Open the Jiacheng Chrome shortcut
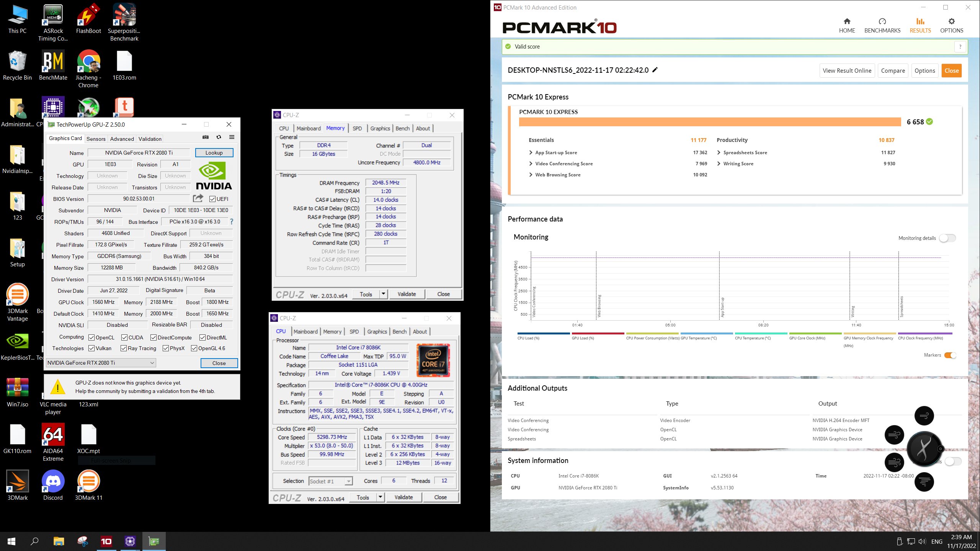 [88, 69]
